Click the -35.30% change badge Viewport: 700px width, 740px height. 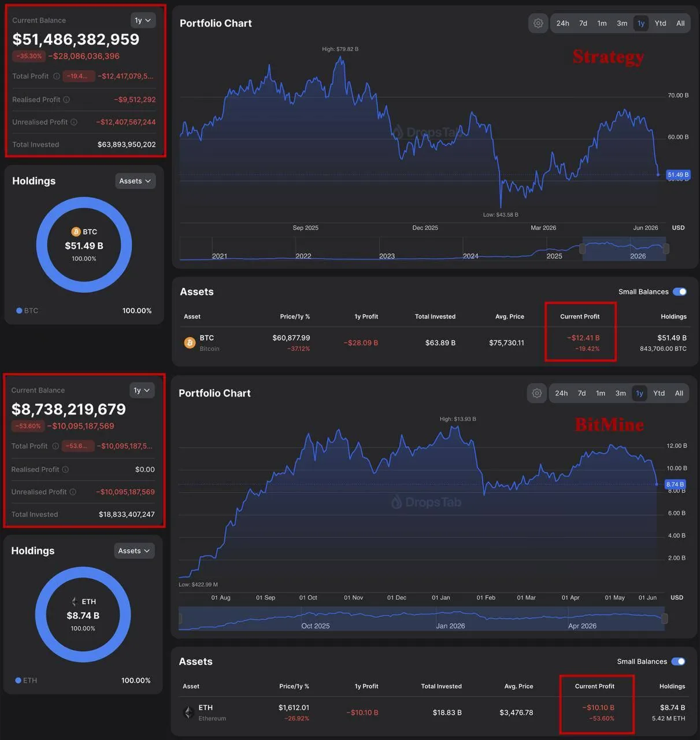tap(29, 56)
